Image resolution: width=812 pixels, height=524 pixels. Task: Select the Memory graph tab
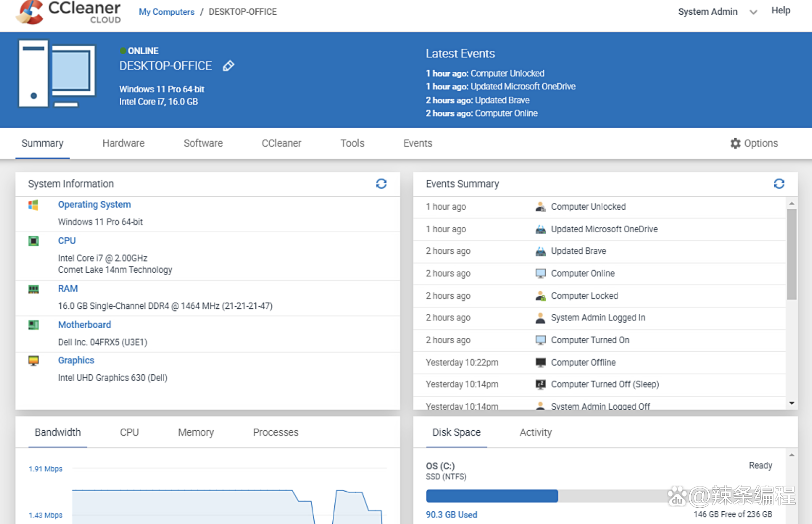(x=196, y=432)
